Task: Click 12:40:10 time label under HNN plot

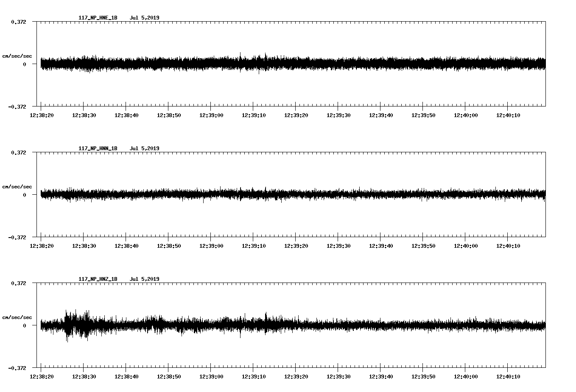Action: pos(508,246)
